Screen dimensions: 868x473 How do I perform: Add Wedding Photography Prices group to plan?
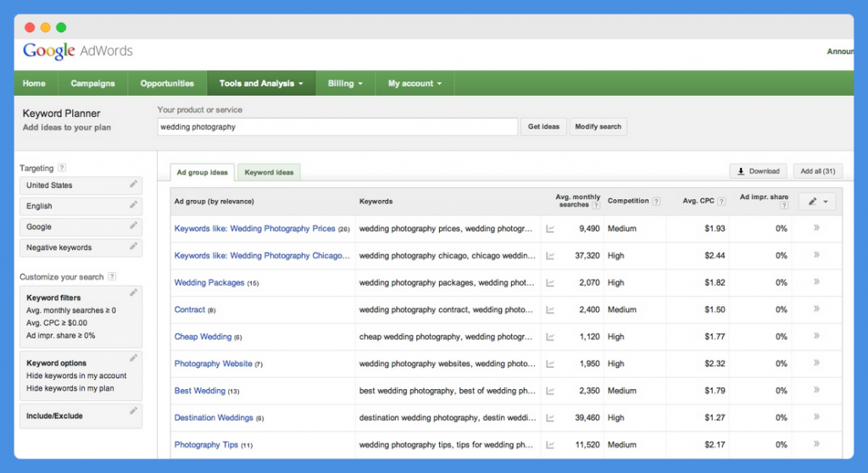point(816,228)
